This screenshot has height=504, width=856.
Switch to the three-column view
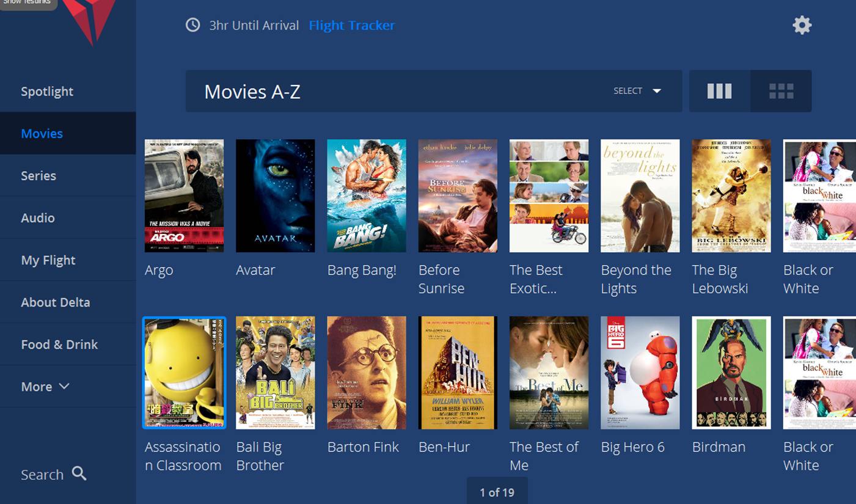719,91
